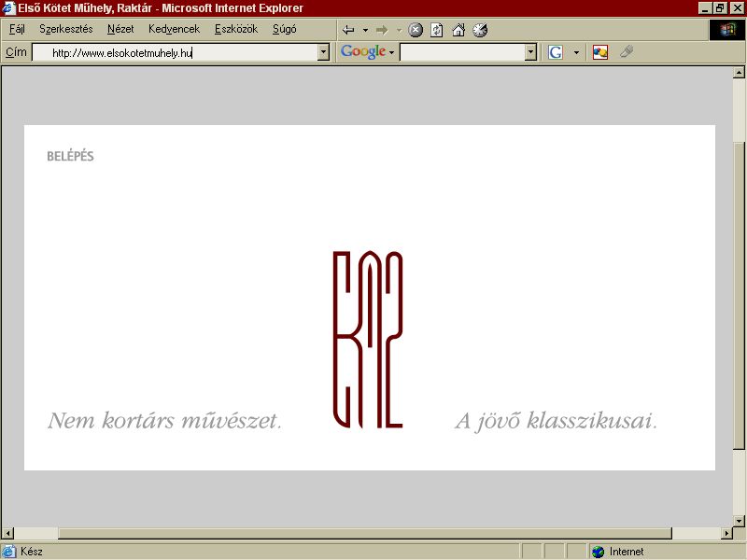Open the Kedvencek menu
Image resolution: width=747 pixels, height=560 pixels.
174,29
